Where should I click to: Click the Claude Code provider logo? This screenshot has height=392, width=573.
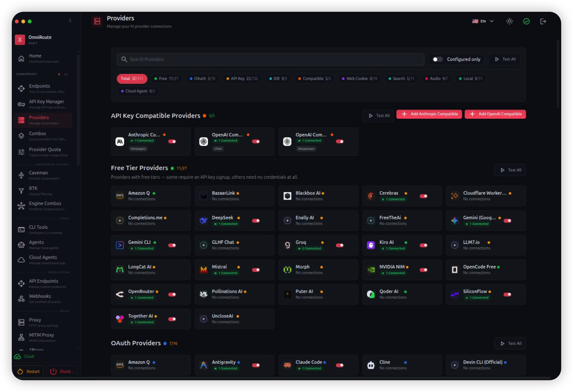click(287, 365)
